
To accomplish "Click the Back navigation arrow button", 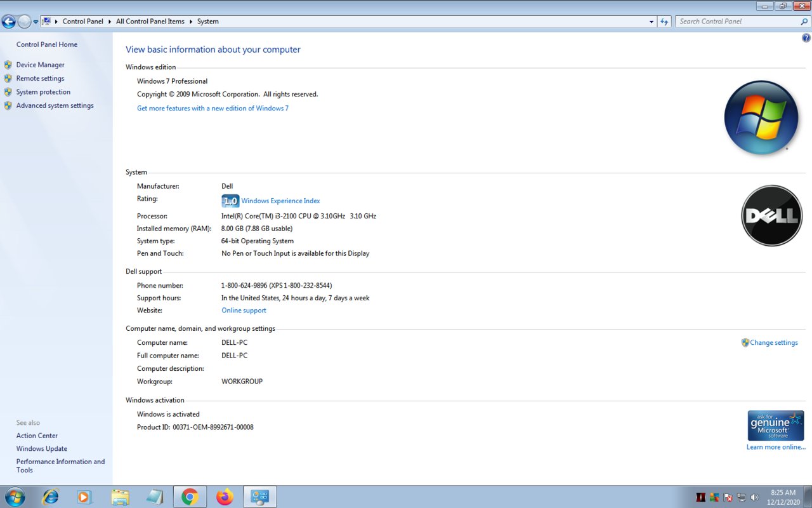I will (9, 22).
